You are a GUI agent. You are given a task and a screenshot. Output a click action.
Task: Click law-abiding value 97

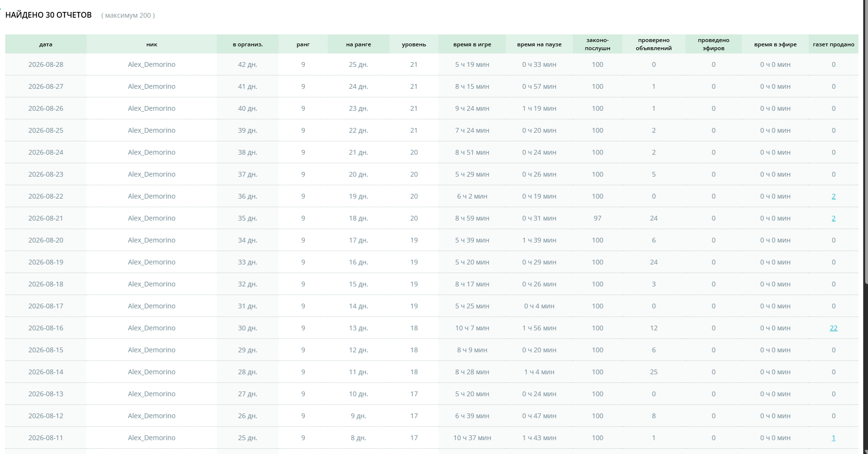(597, 218)
